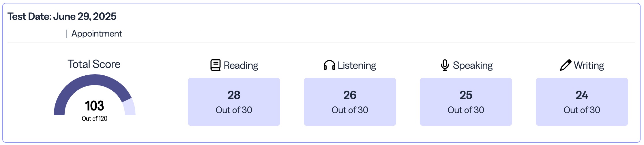
Task: Select the Reading section label
Action: pyautogui.click(x=241, y=66)
